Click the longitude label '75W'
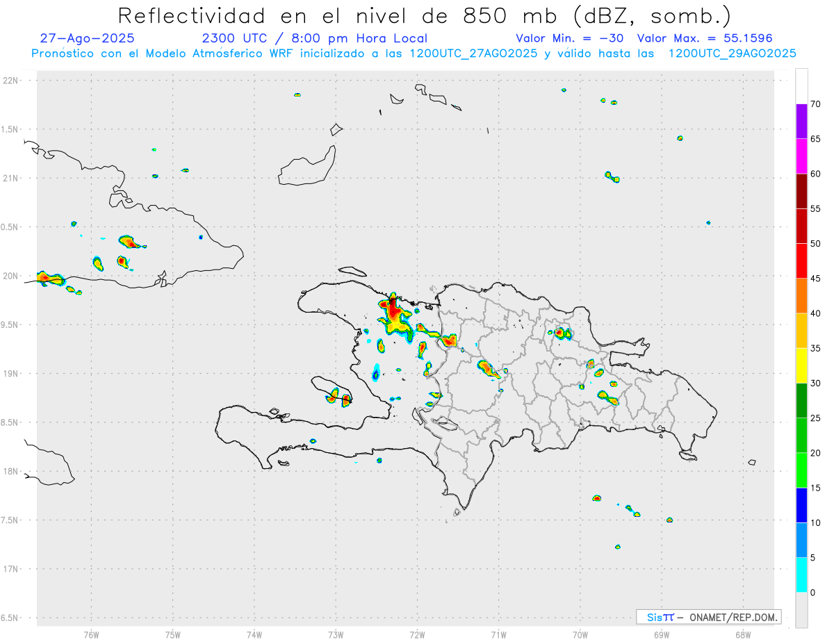 (173, 635)
